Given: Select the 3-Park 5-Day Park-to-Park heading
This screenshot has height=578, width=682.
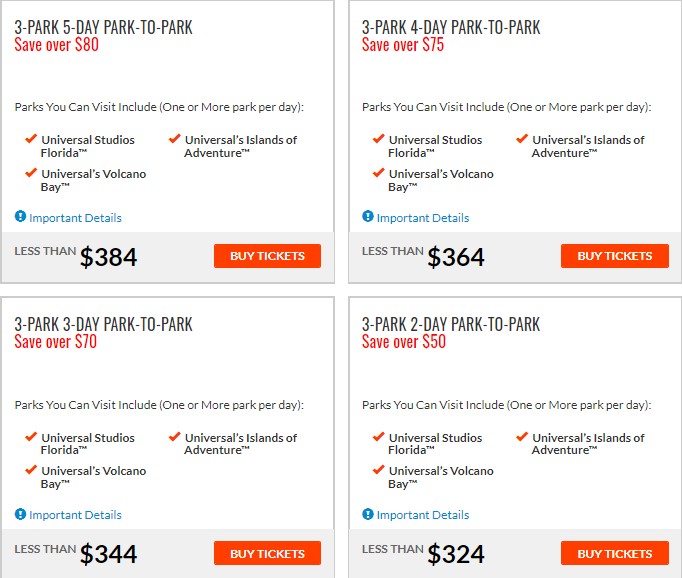Looking at the screenshot, I should 104,27.
